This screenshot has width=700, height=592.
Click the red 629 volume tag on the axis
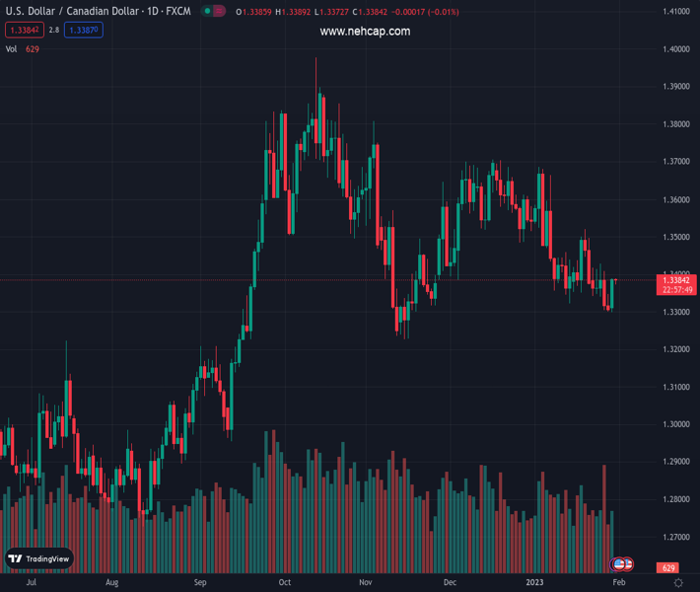pos(669,567)
